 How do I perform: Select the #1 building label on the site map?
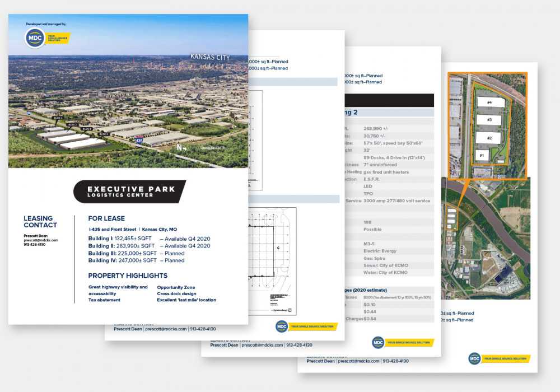click(480, 155)
